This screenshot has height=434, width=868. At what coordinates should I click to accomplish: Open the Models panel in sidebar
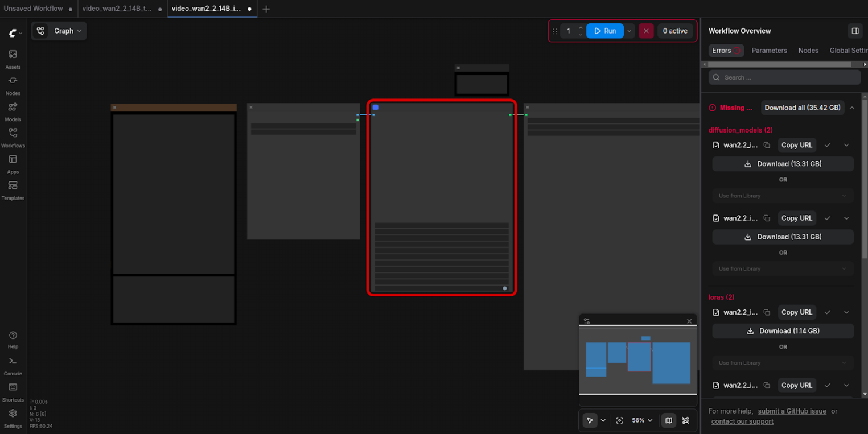13,110
